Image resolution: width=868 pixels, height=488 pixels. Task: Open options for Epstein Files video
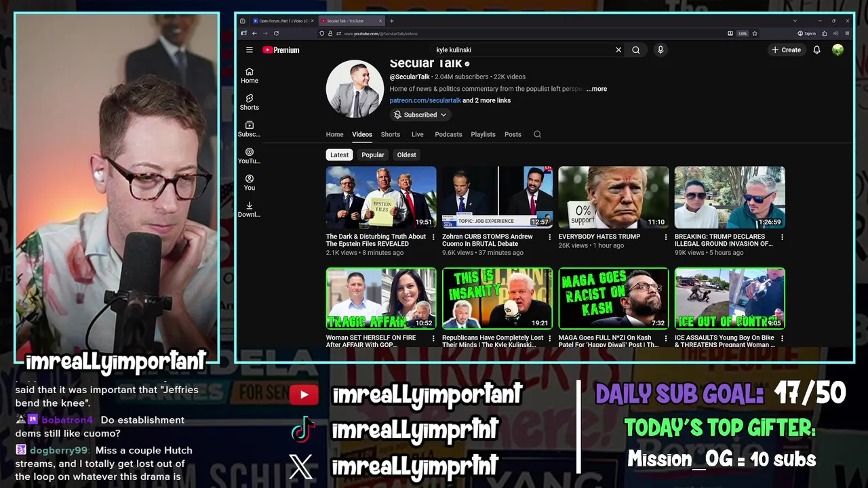pyautogui.click(x=433, y=237)
